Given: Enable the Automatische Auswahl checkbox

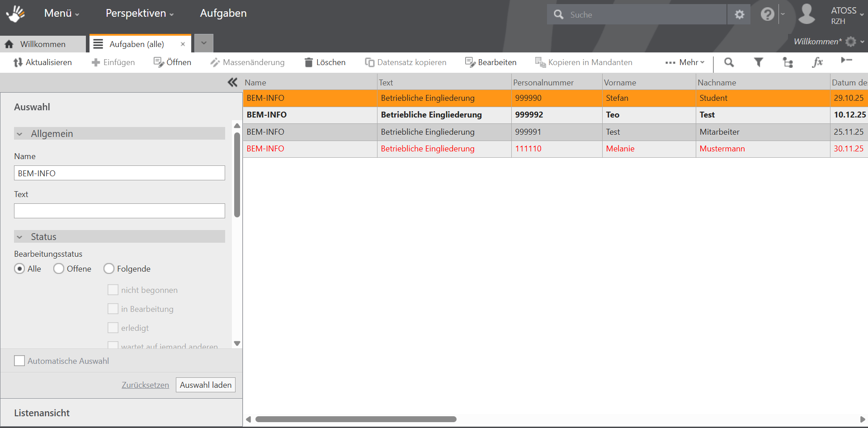Looking at the screenshot, I should (19, 361).
